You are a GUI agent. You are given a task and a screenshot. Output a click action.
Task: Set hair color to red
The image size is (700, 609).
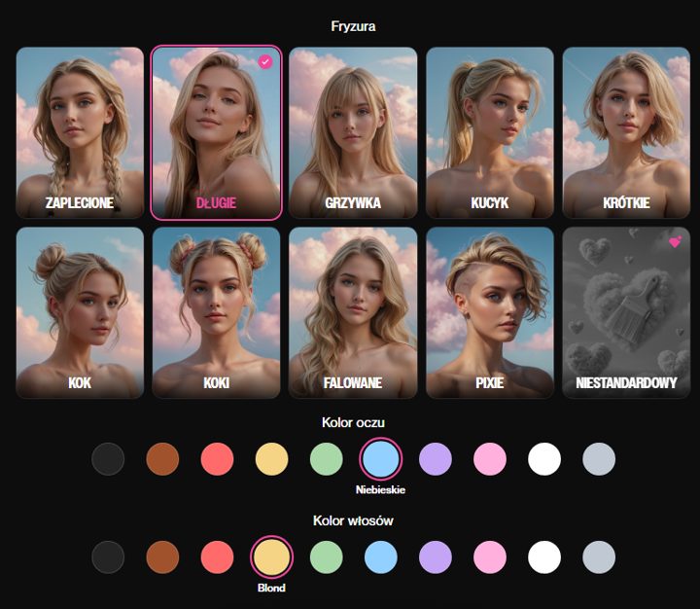pyautogui.click(x=217, y=557)
